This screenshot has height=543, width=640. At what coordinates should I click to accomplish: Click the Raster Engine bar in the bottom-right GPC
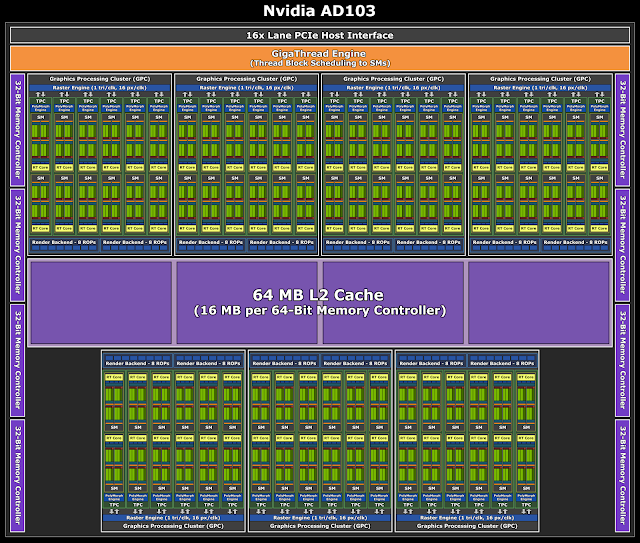pyautogui.click(x=467, y=518)
